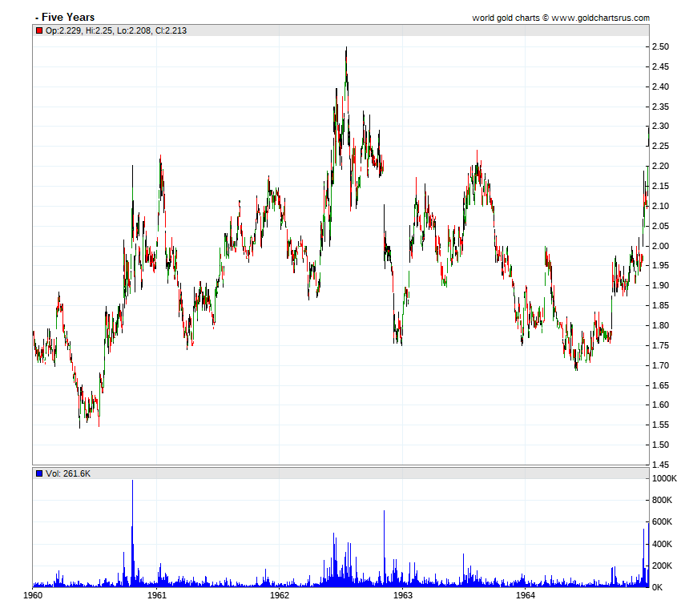Click the 1.45 price axis label
This screenshot has height=616, width=681.
[x=660, y=465]
